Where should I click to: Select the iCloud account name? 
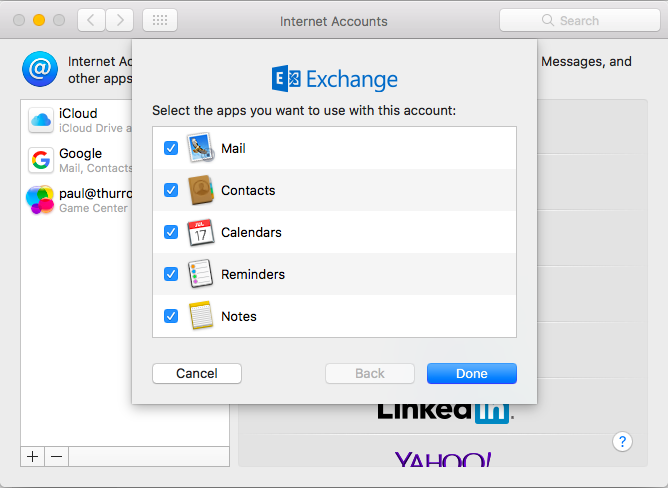pos(78,113)
